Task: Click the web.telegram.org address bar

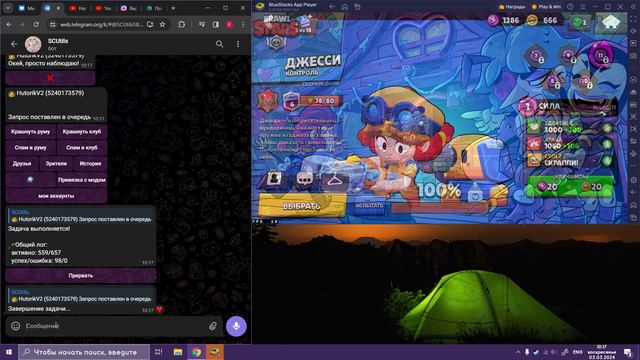Action: (x=101, y=24)
